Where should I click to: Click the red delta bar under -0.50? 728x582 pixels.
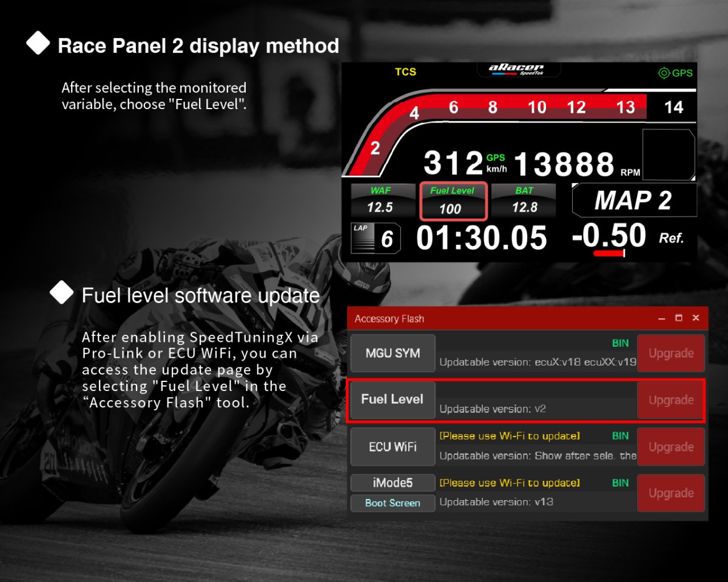[610, 253]
